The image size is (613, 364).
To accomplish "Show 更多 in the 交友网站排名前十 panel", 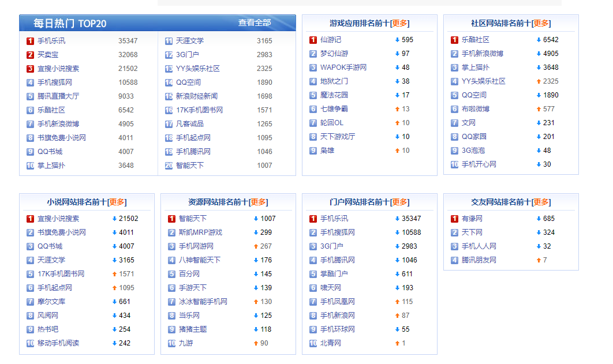I will tap(541, 202).
